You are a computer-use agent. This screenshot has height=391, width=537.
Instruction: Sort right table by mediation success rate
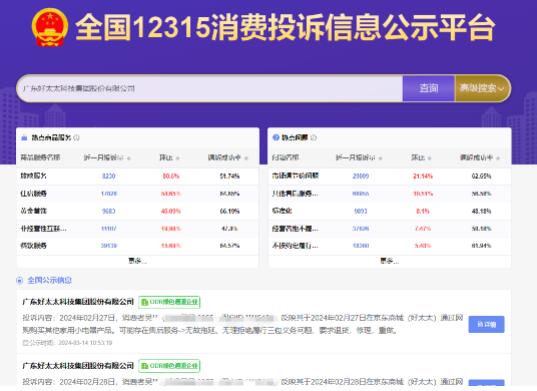479,157
